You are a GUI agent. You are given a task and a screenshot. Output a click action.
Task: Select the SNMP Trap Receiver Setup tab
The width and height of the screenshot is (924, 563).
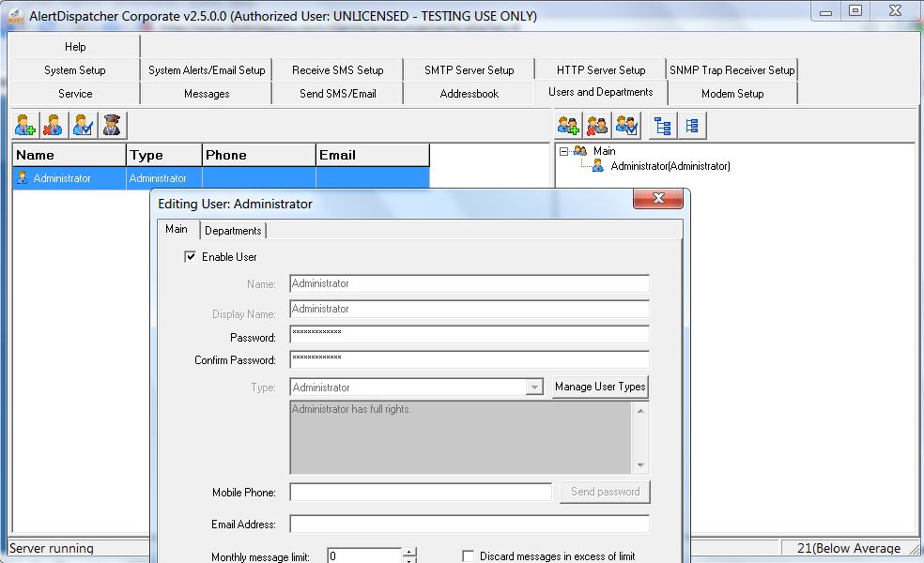coord(731,70)
